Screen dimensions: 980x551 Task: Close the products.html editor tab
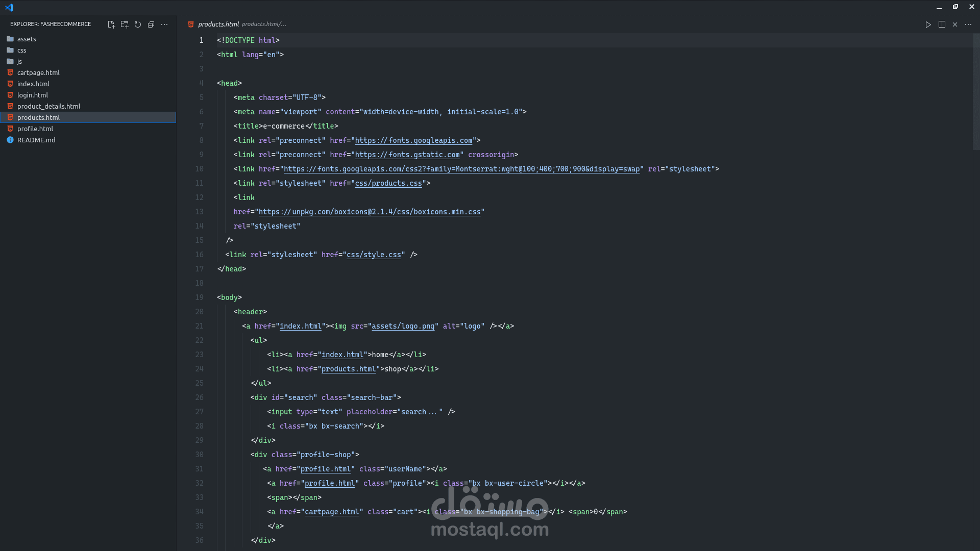(955, 24)
